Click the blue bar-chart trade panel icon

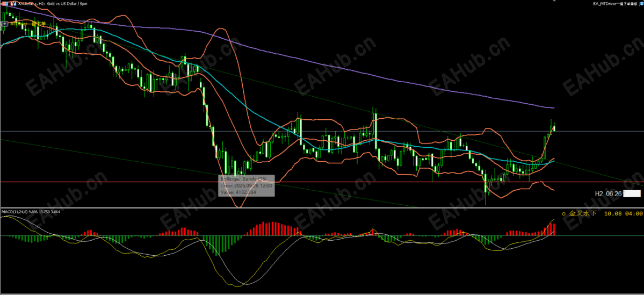point(13,4)
